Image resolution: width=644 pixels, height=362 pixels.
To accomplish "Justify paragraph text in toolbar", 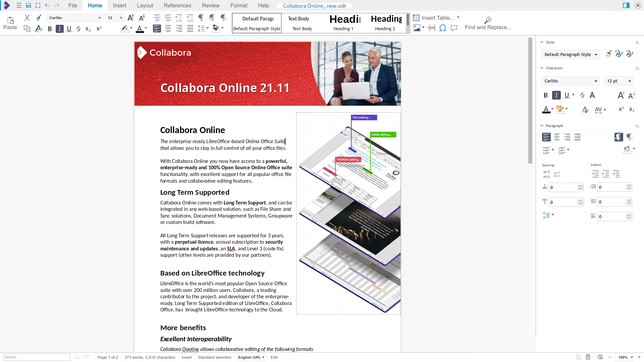I will coord(190,29).
